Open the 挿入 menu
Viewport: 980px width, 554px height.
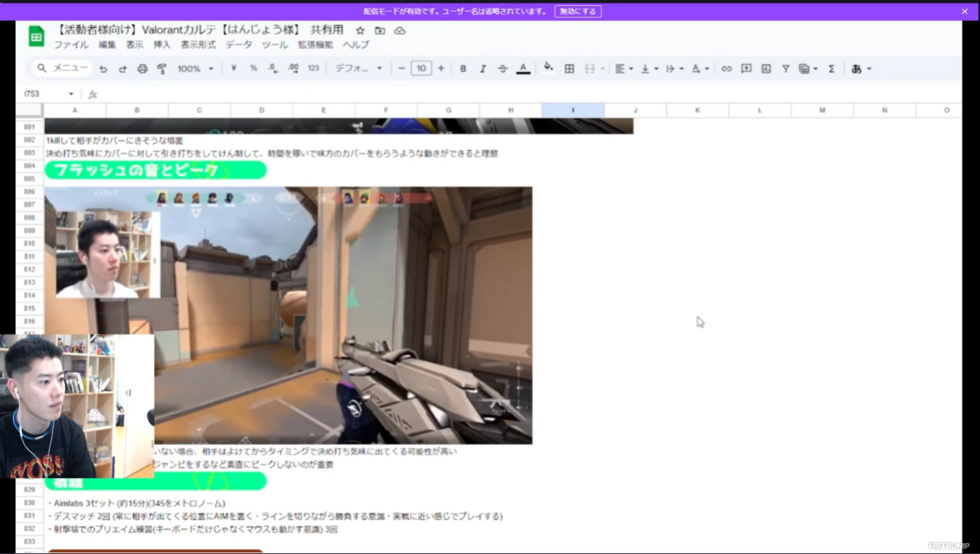tap(162, 45)
